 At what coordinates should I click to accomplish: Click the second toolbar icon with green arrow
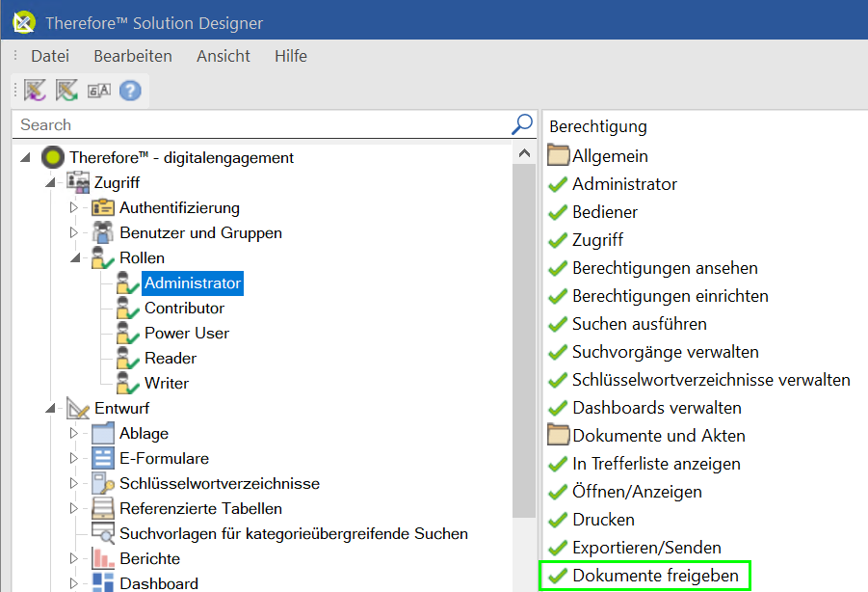pos(66,91)
